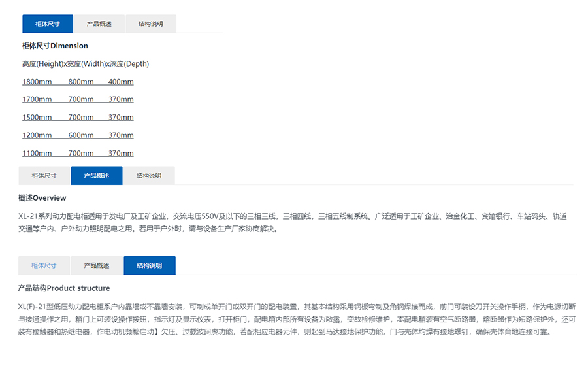Open the 1700mm 700mm 370mm dimension link

pos(78,99)
